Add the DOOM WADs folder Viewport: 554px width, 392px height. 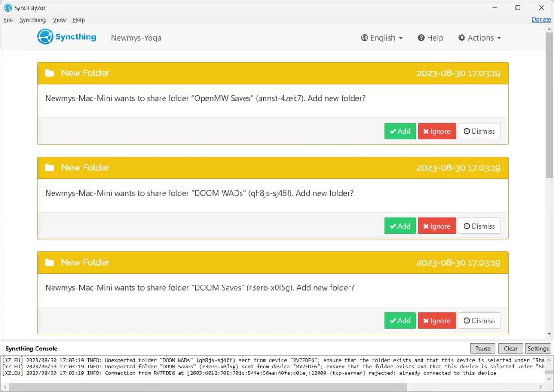(400, 226)
